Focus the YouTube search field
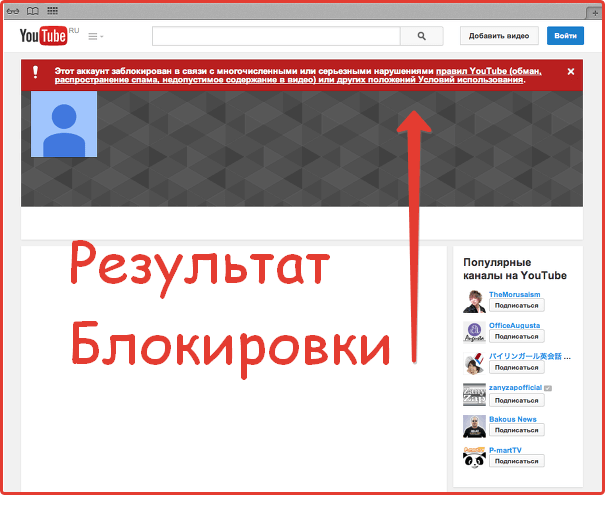The width and height of the screenshot is (605, 525). point(276,36)
